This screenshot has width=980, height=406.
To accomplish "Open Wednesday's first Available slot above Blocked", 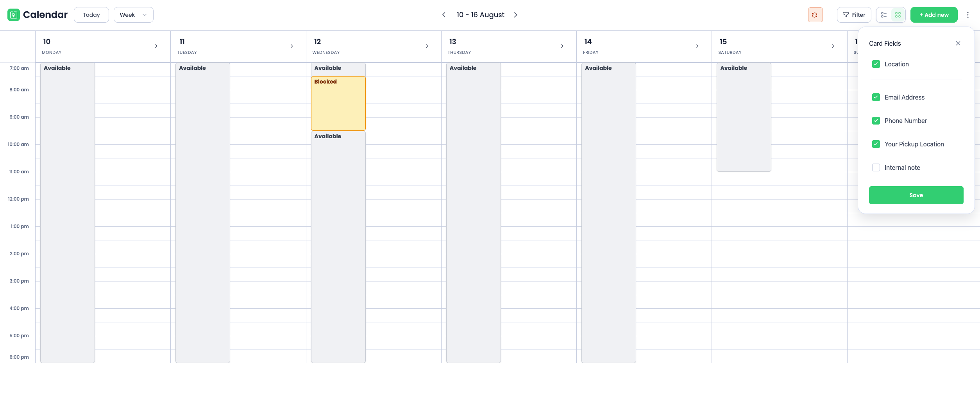I will (338, 69).
